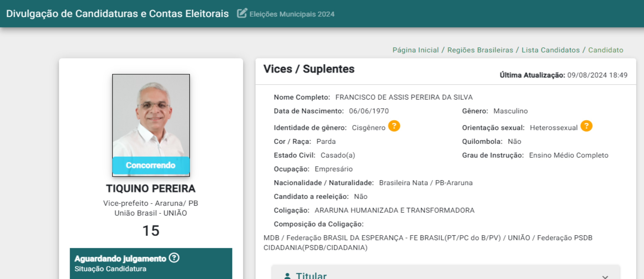644x279 pixels.
Task: Open Lista Candidatos breadcrumb link
Action: click(551, 50)
